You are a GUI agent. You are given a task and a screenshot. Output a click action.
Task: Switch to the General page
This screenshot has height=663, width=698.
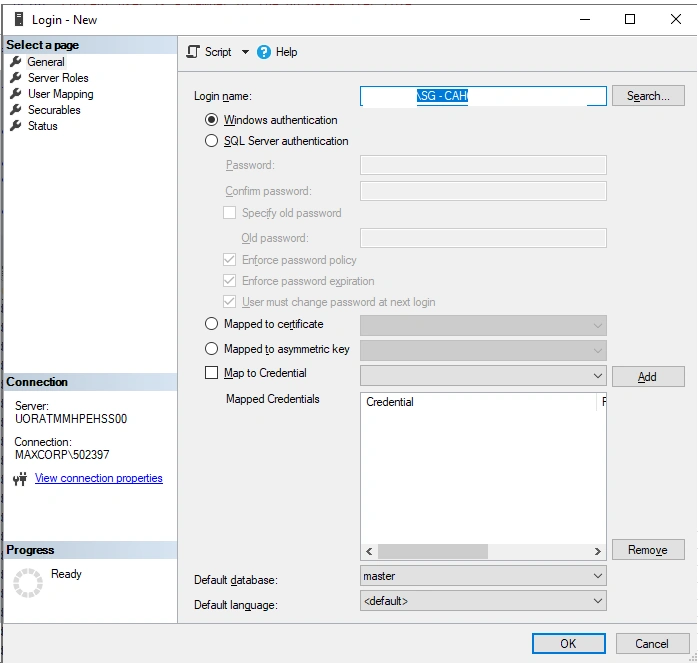click(46, 62)
